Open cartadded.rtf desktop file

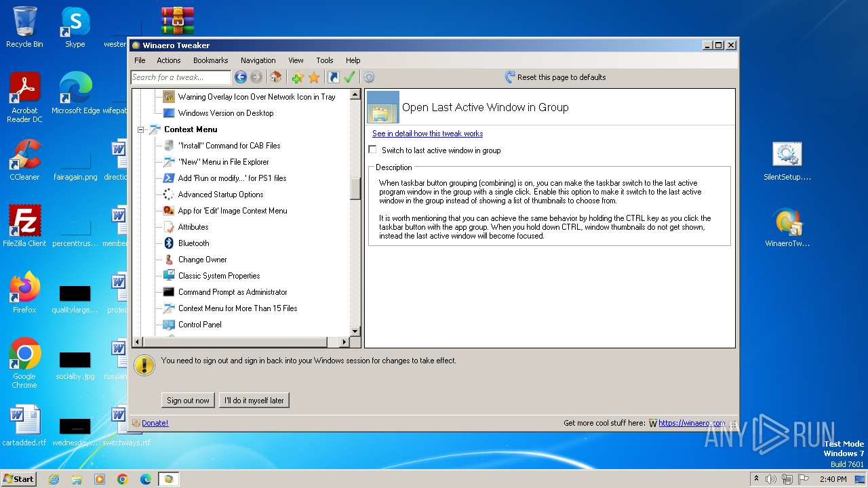(x=24, y=426)
